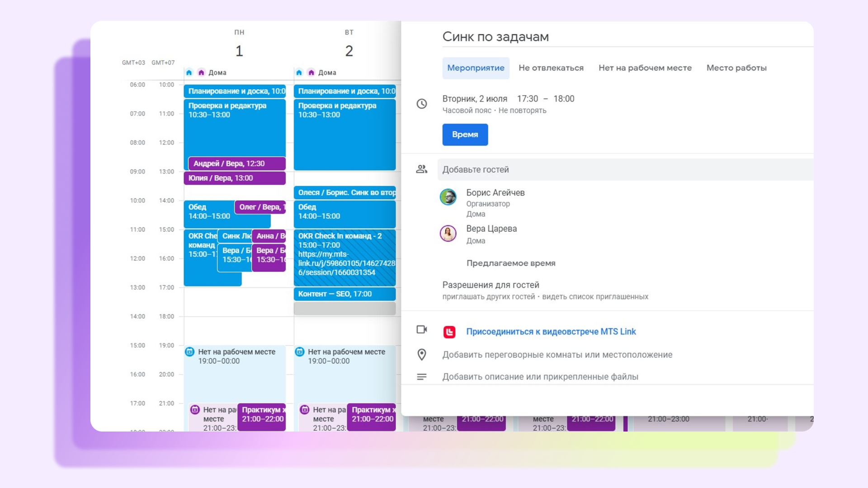Screen dimensions: 868x488
Task: Add description or attached files
Action: point(540,376)
